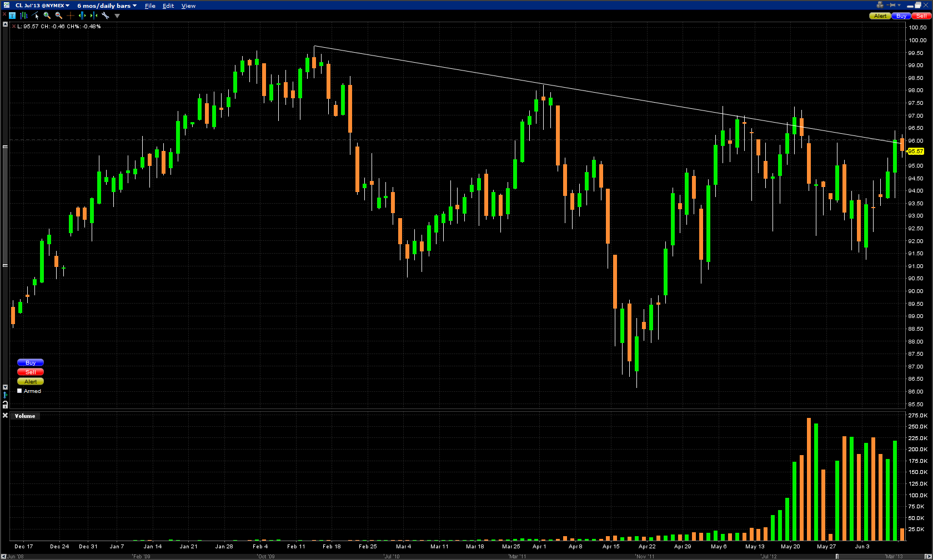Enable the orange crosshair cursor
The width and height of the screenshot is (933, 560).
click(x=71, y=16)
